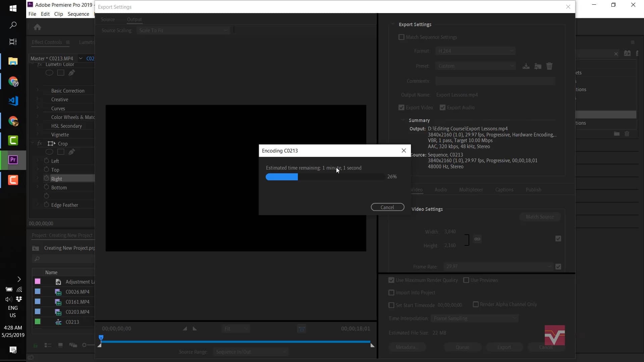
Task: Open the Format H.264 dropdown
Action: [x=475, y=51]
